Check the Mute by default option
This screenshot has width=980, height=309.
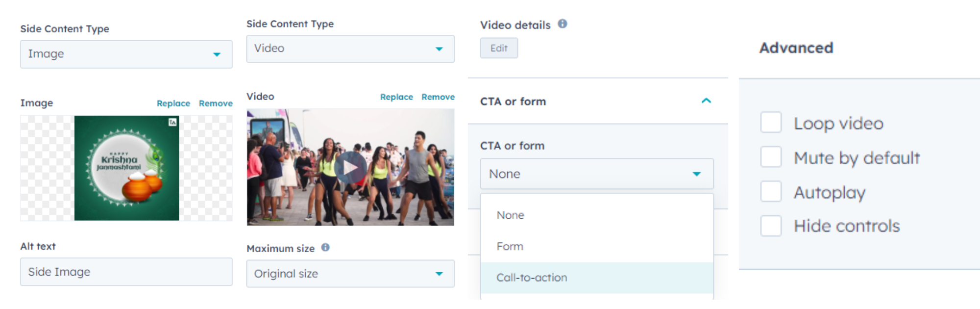click(771, 157)
